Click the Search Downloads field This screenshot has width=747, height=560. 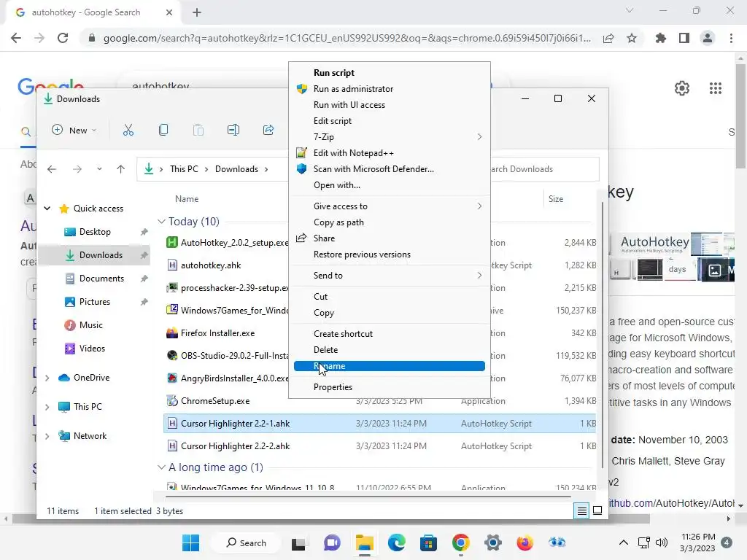click(544, 169)
